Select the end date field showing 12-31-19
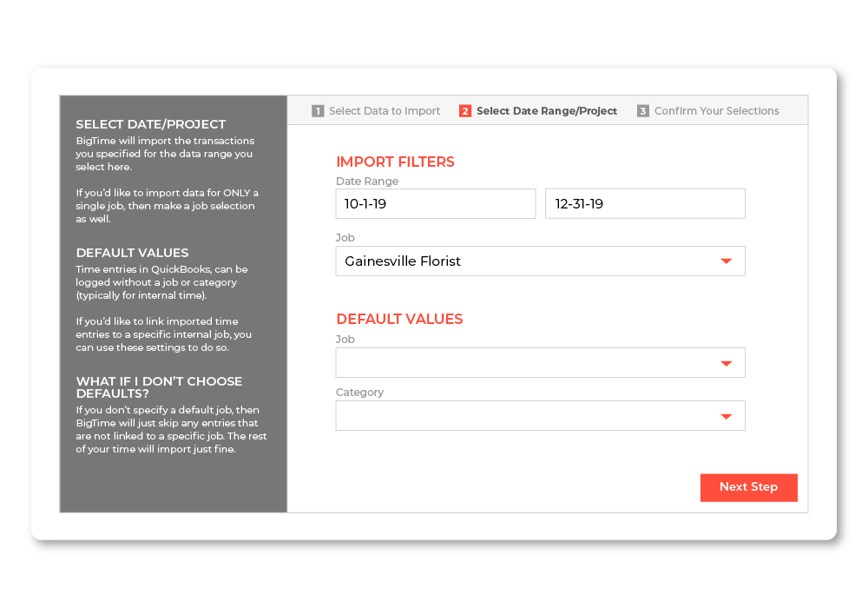This screenshot has height=608, width=868. (x=645, y=203)
